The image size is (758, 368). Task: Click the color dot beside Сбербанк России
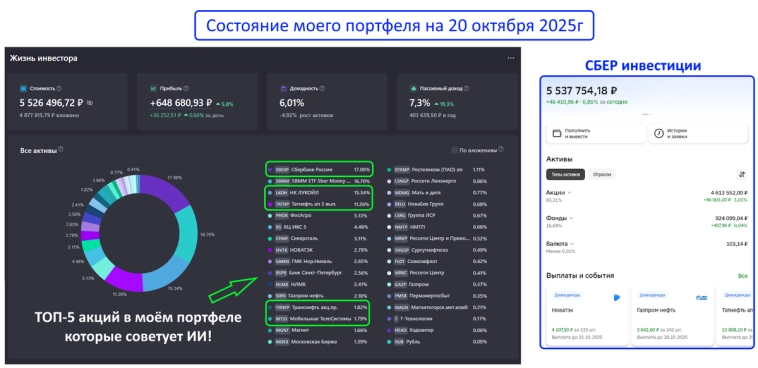[x=269, y=170]
